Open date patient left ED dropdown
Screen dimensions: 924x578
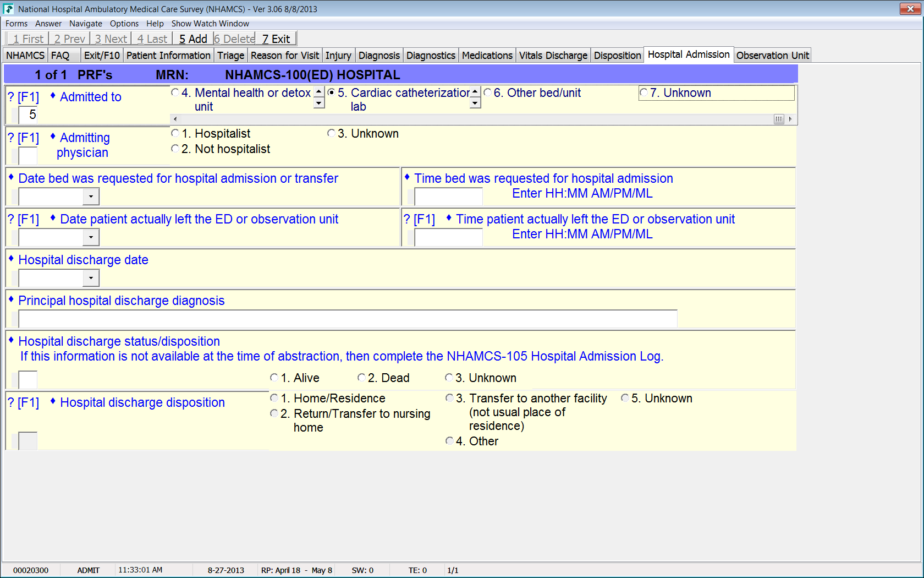coord(91,237)
